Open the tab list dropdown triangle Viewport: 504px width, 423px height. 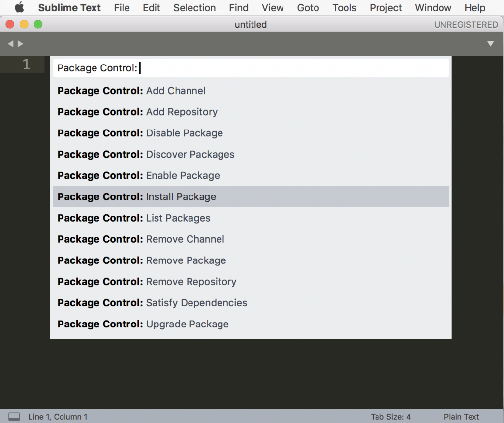pos(490,44)
